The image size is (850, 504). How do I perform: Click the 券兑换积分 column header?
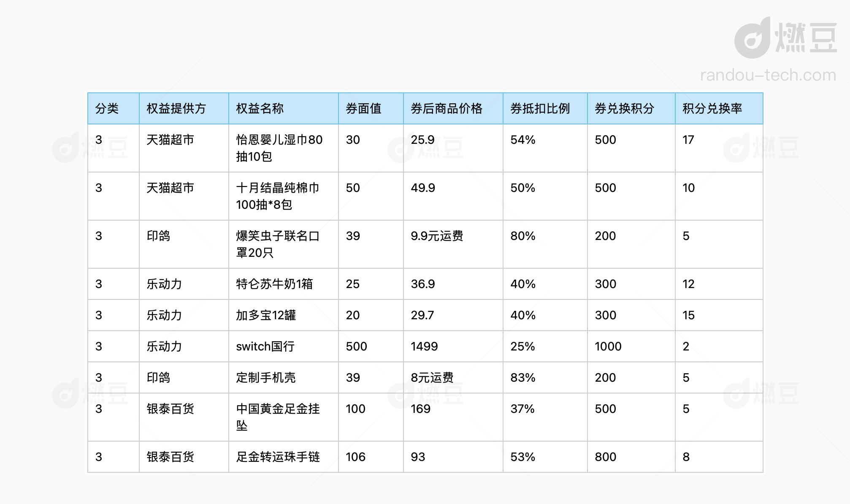[624, 109]
